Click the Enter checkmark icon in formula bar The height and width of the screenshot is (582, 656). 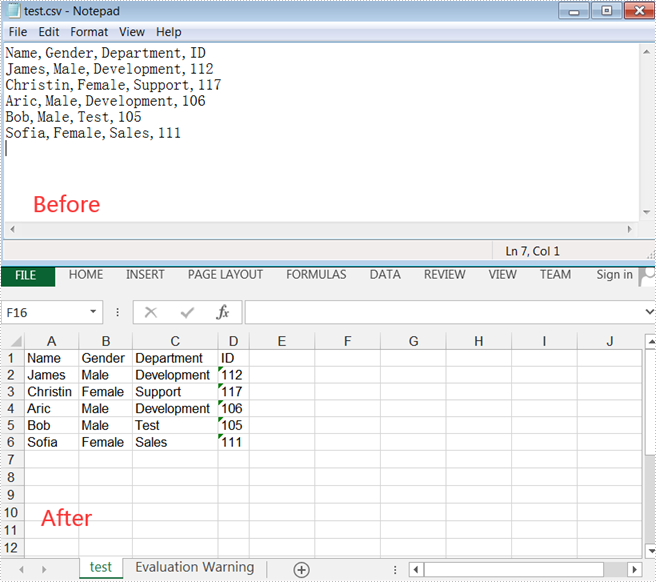[x=187, y=312]
